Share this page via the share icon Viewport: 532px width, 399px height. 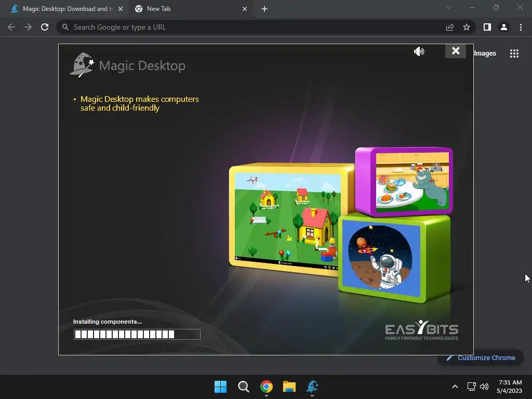click(x=450, y=27)
